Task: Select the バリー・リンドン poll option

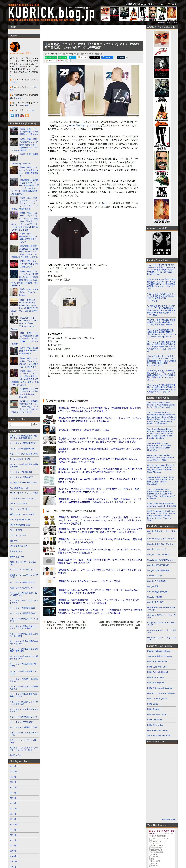Action: [150, 846]
